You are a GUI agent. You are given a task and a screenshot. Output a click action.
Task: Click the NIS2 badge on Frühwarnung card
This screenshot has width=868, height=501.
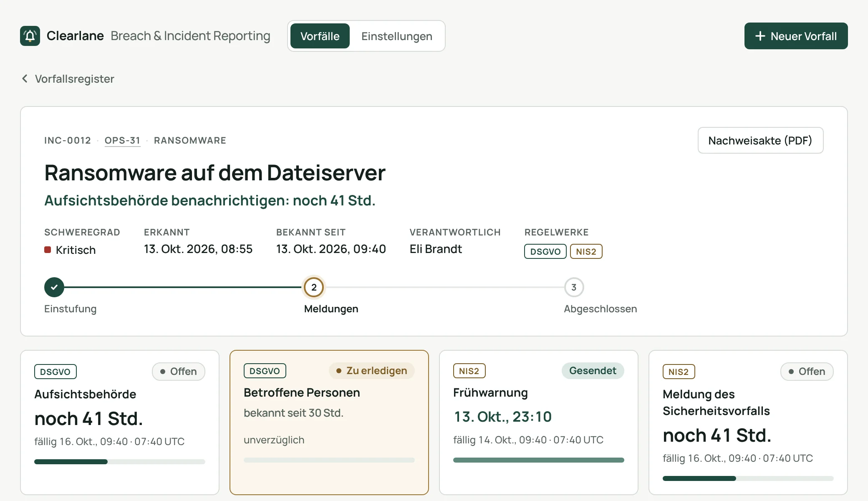469,371
